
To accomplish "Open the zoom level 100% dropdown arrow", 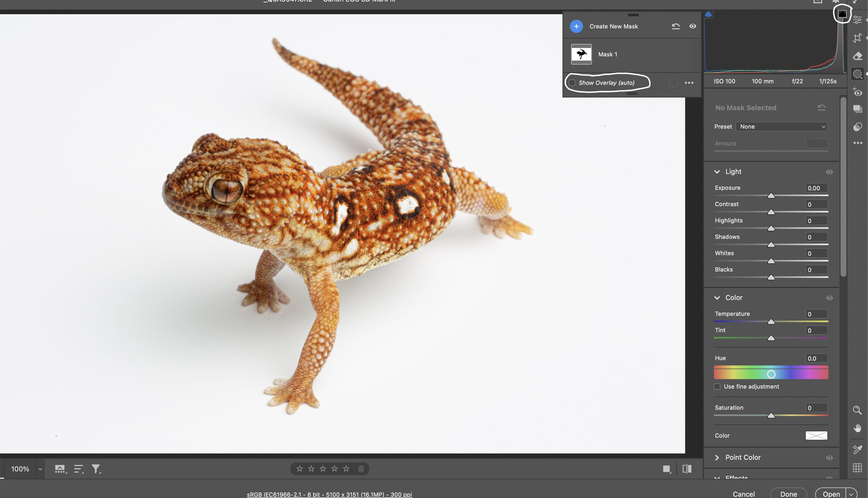I will point(40,469).
